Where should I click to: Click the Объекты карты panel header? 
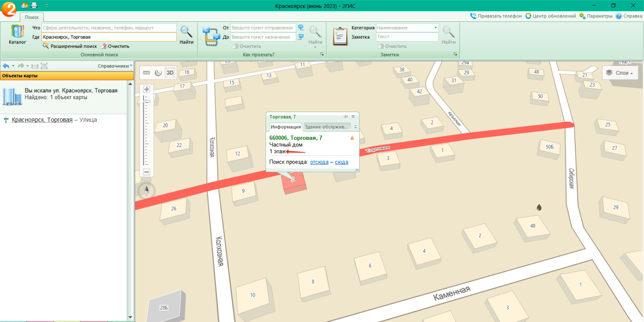[x=67, y=76]
